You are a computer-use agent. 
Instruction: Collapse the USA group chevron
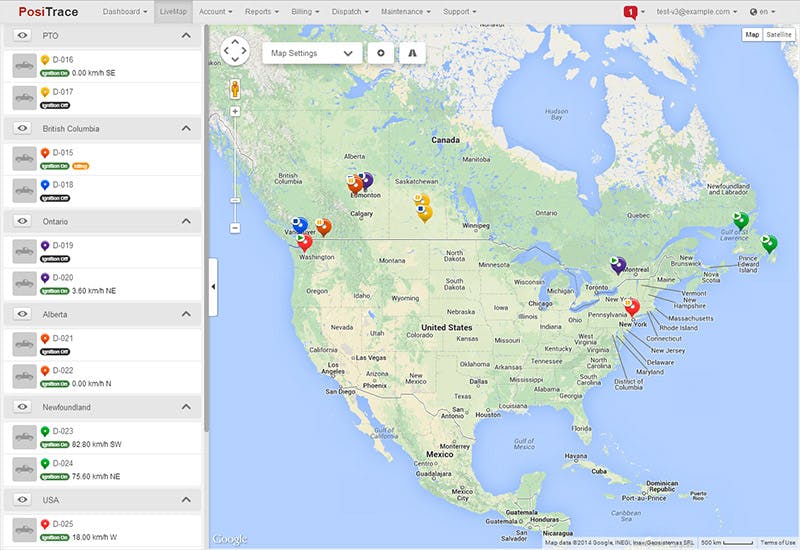186,499
